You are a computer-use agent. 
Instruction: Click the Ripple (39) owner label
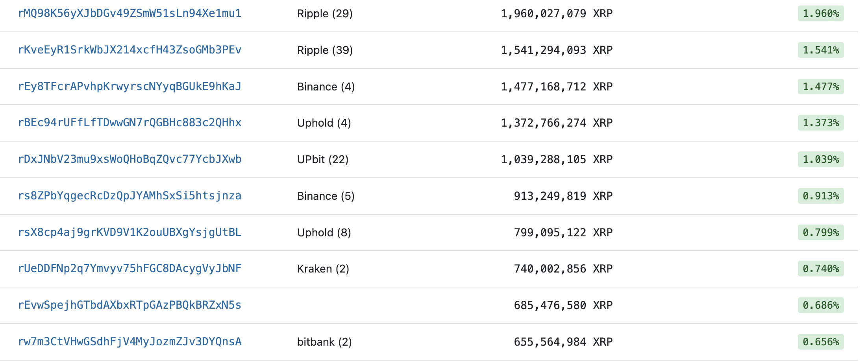coord(325,50)
